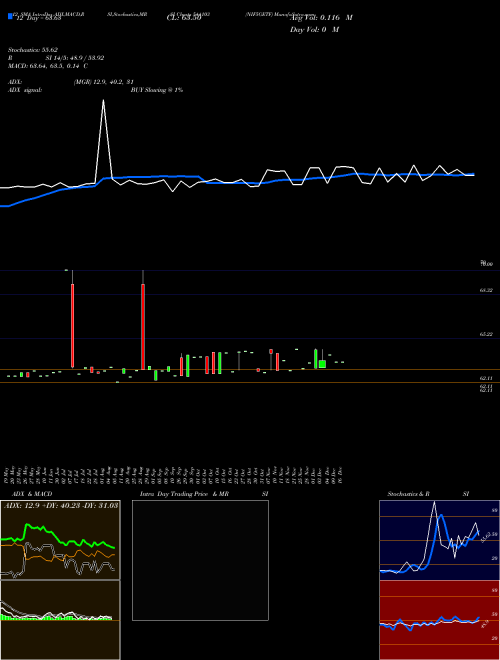Click the 'ADX signal:' label
The width and height of the screenshot is (500, 660).
pyautogui.click(x=25, y=90)
